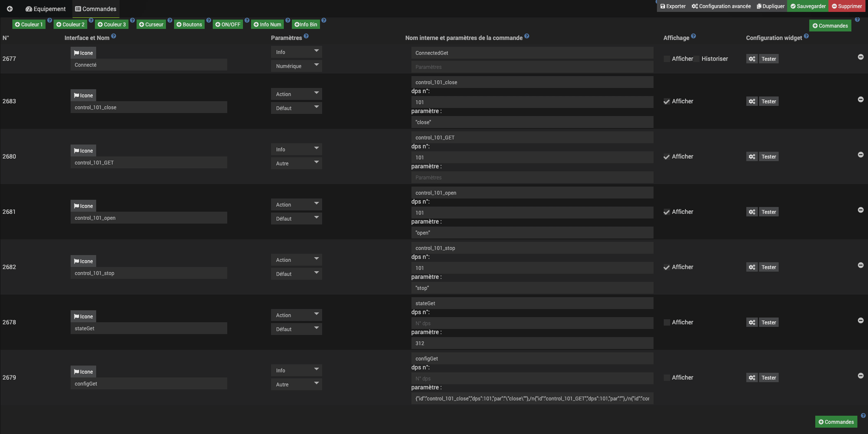Select the Commandes tab

pos(95,9)
